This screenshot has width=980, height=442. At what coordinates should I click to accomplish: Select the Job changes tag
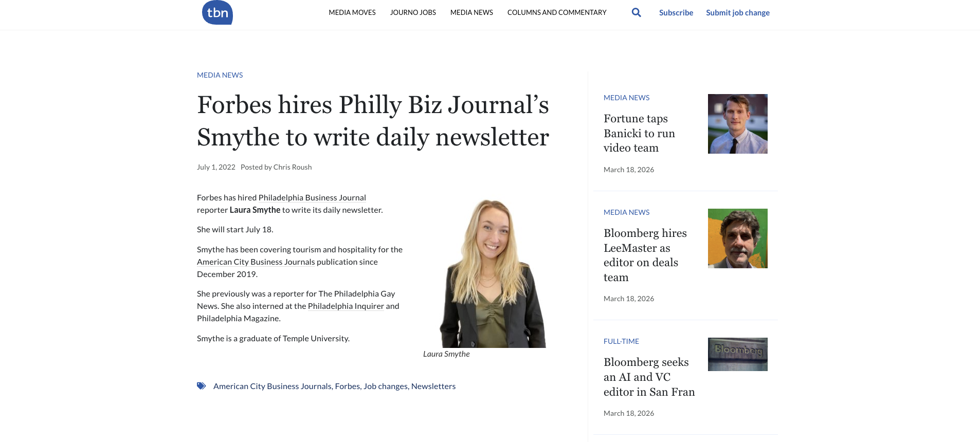click(385, 386)
